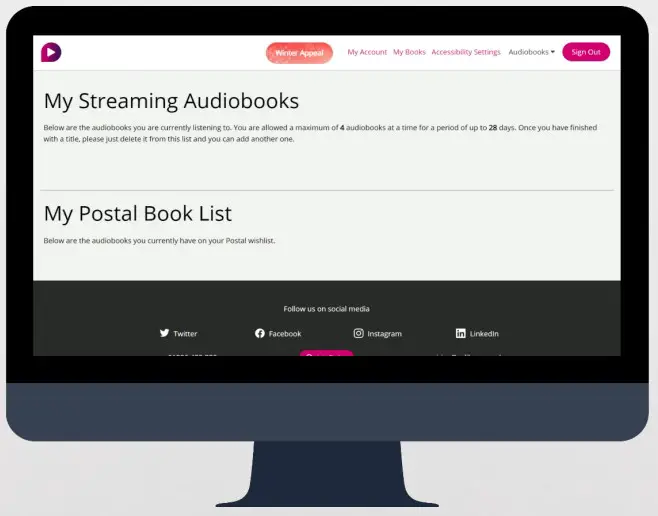Screen dimensions: 658x516
Task: Open the Facebook text link
Action: click(x=285, y=334)
